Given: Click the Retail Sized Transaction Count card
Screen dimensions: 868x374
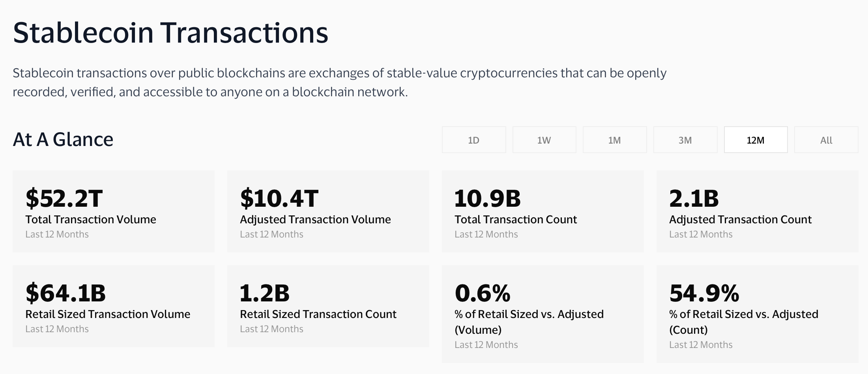Looking at the screenshot, I should [x=328, y=306].
